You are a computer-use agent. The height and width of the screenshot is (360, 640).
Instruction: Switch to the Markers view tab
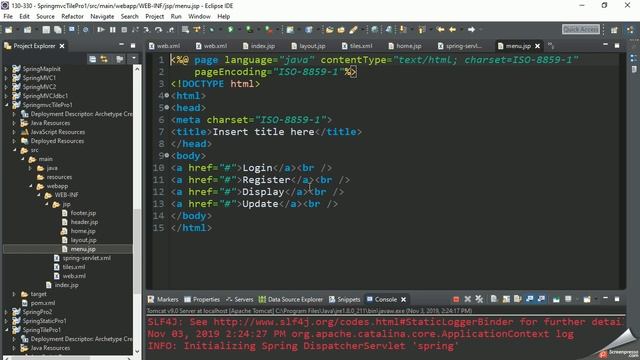[x=163, y=300]
